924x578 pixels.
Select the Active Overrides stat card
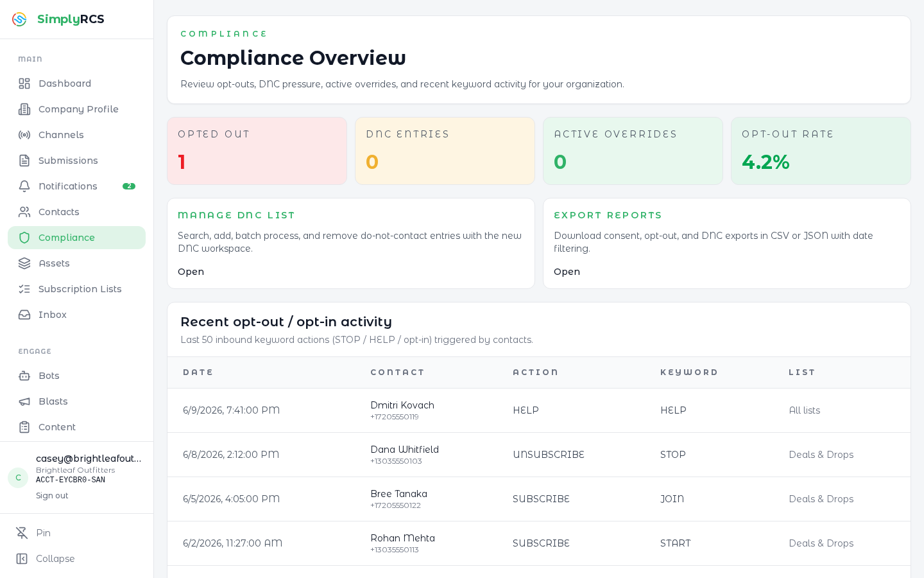[x=633, y=151]
